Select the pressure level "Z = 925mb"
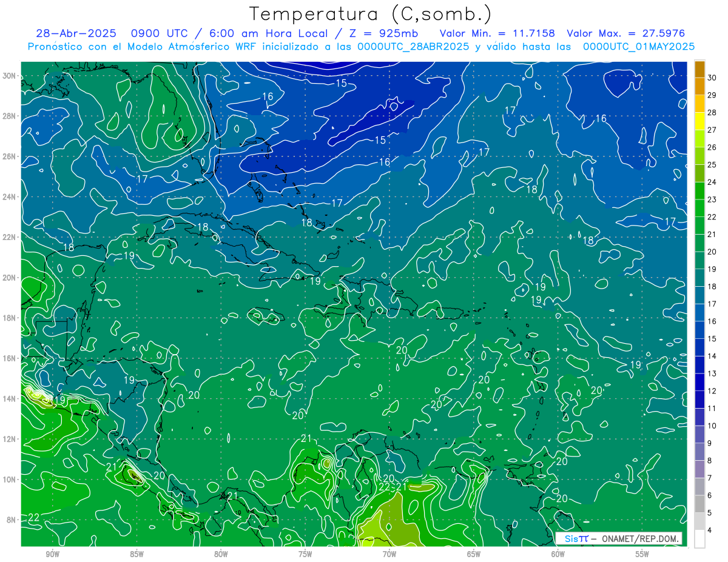The image size is (728, 562). (383, 33)
